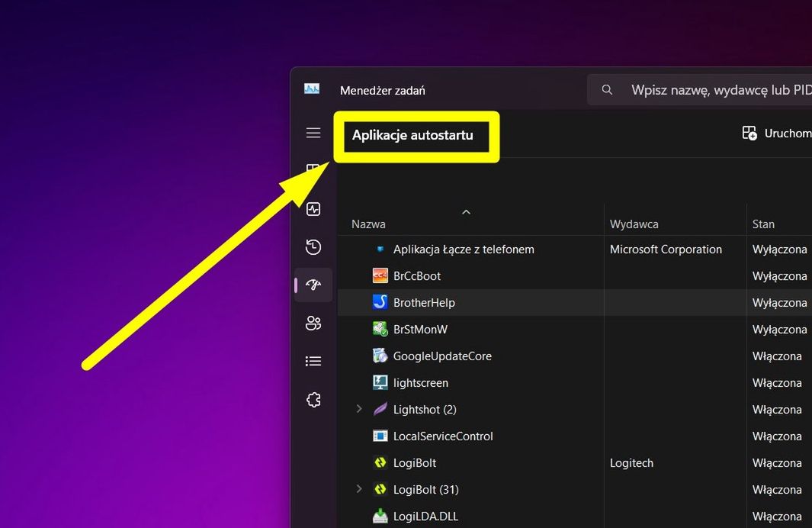Click the BrCcBoot app icon

pos(380,275)
